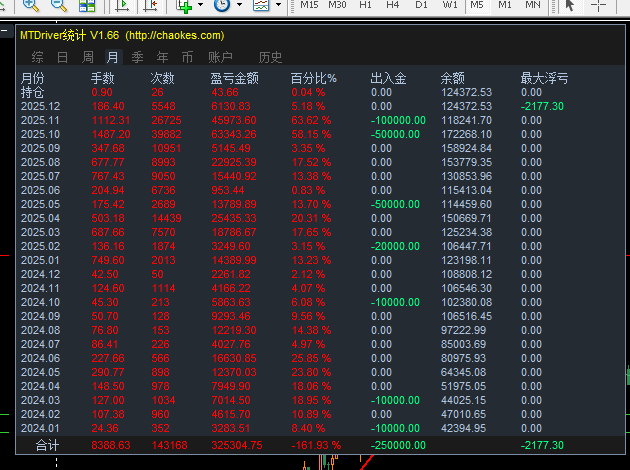
Task: Tile chart windows with the grid icon
Action: (x=87, y=5)
